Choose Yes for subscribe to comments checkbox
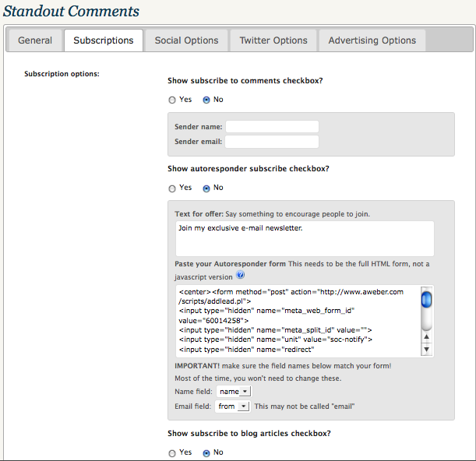476x461 pixels. click(x=172, y=100)
